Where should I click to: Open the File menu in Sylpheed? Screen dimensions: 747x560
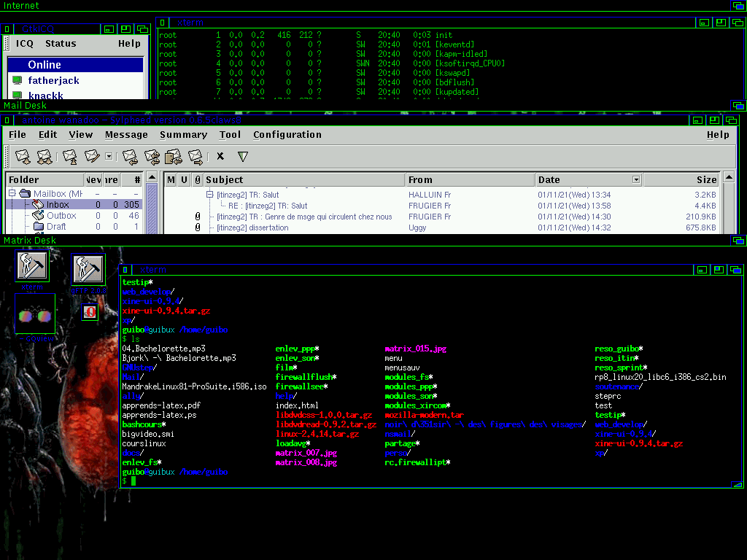[x=18, y=135]
